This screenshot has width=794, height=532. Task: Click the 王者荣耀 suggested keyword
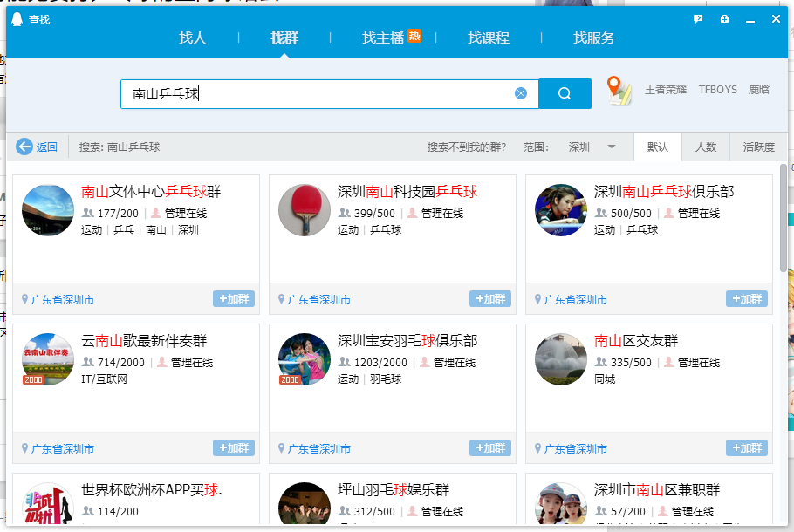click(666, 90)
